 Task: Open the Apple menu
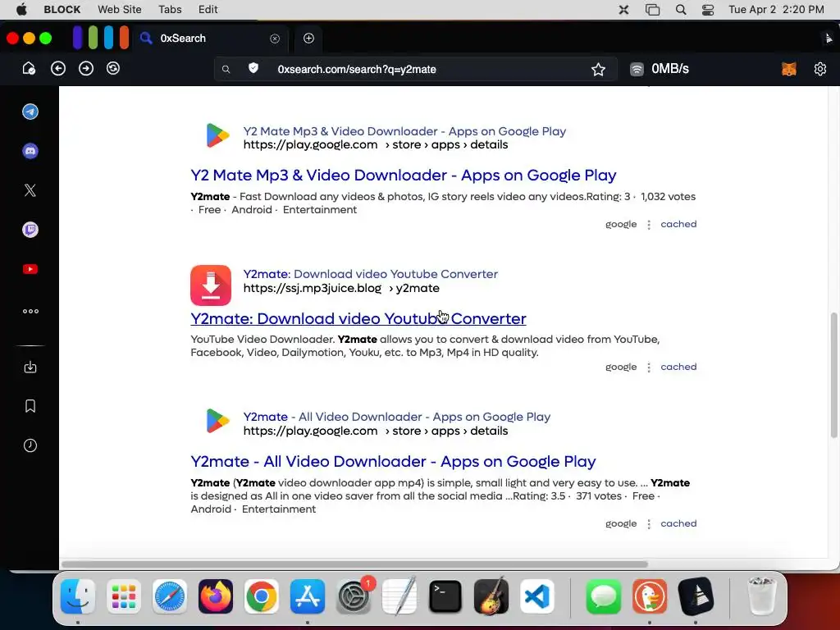[x=21, y=9]
